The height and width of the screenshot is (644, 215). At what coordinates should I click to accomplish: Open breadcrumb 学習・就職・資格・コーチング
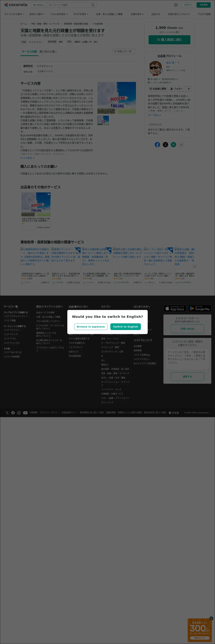(45, 24)
